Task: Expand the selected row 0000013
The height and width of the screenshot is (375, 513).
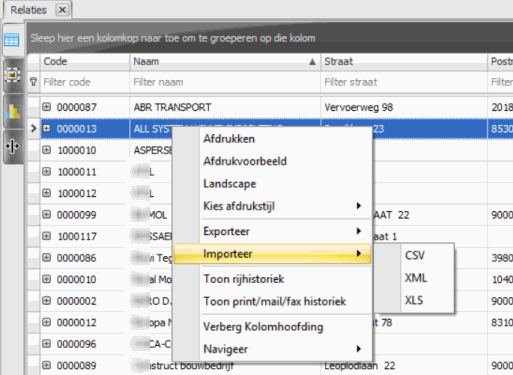Action: (47, 128)
